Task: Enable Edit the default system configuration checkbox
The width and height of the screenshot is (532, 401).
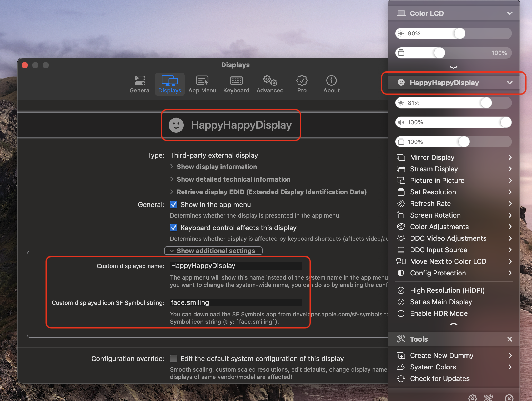Action: (174, 358)
